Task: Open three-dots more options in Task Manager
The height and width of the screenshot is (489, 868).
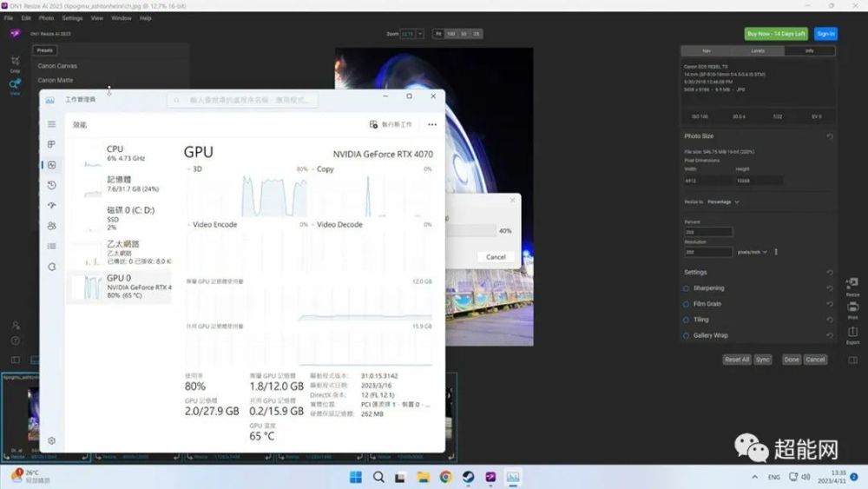Action: [431, 124]
